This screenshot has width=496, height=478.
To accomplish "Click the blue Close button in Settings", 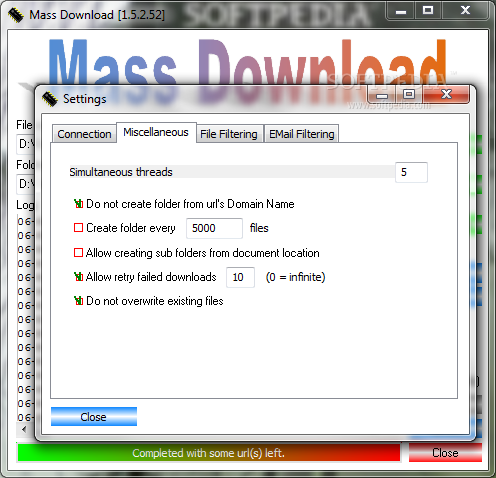I will pos(94,417).
